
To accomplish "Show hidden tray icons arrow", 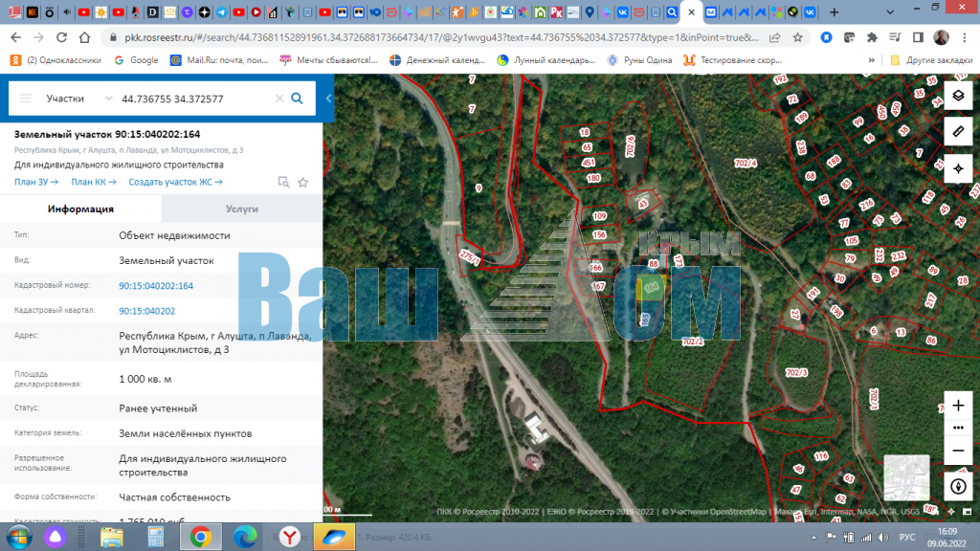I will point(813,538).
